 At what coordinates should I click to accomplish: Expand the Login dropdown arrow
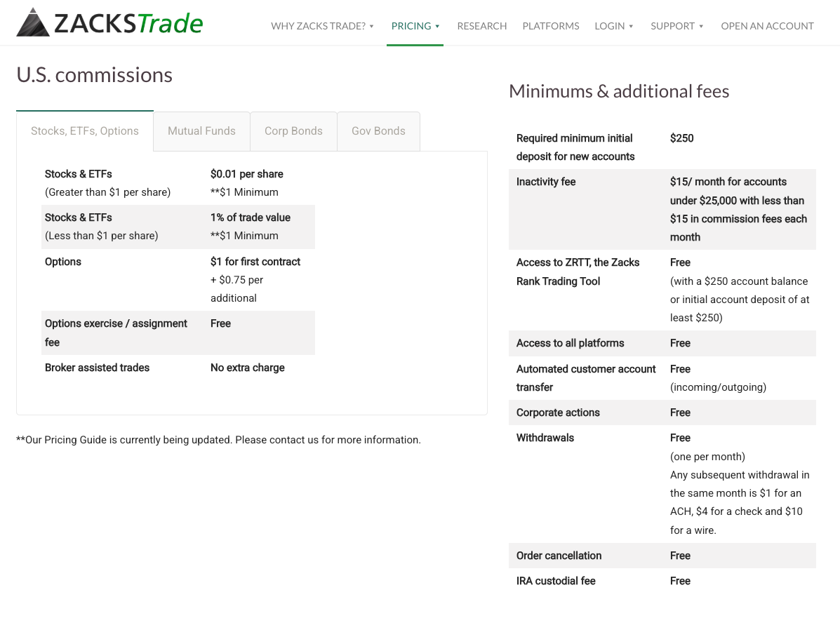point(631,26)
